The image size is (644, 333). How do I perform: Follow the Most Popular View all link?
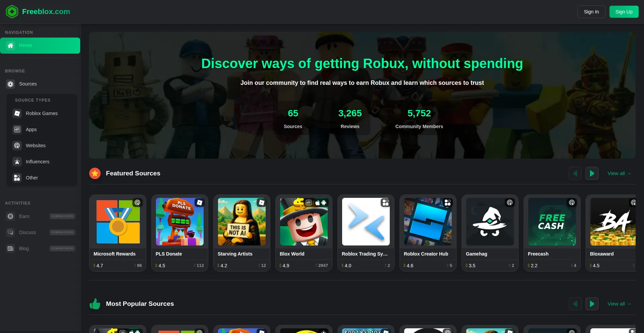[x=619, y=304]
